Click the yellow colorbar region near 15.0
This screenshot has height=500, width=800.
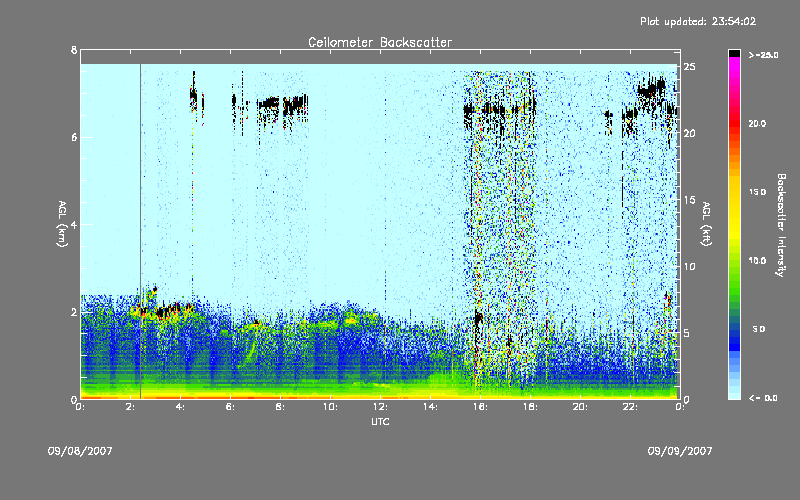point(734,192)
